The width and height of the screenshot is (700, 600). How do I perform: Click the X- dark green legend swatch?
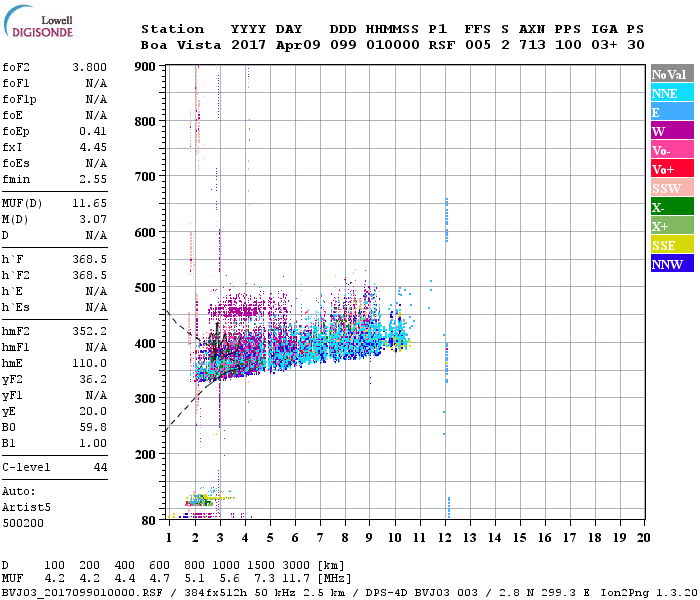(x=672, y=207)
